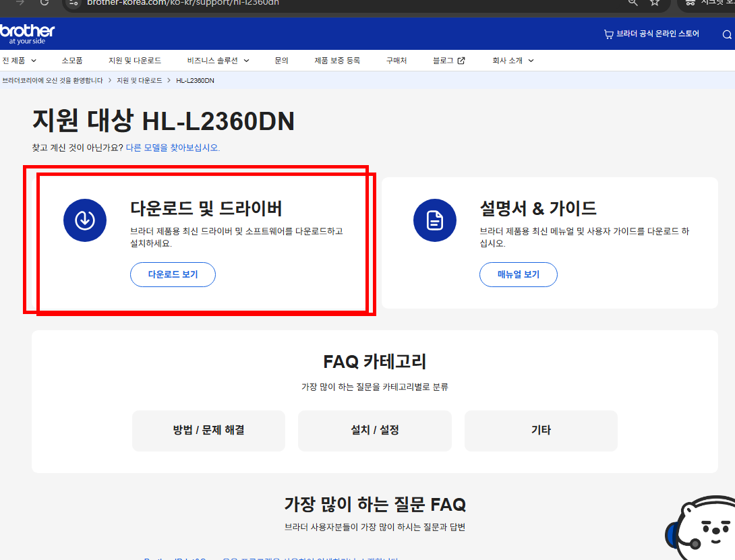Open the site information icon in the address bar
Screen dimensions: 735x560
(x=73, y=3)
